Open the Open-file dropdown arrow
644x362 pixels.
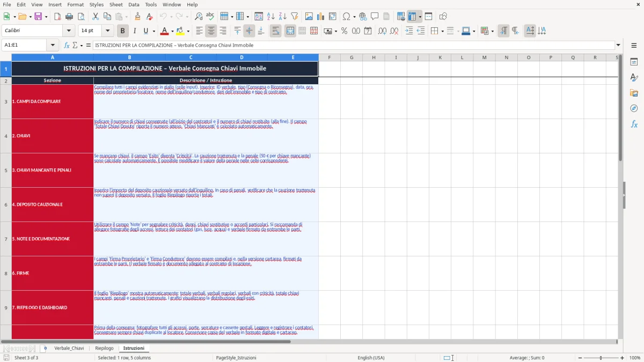(30, 17)
